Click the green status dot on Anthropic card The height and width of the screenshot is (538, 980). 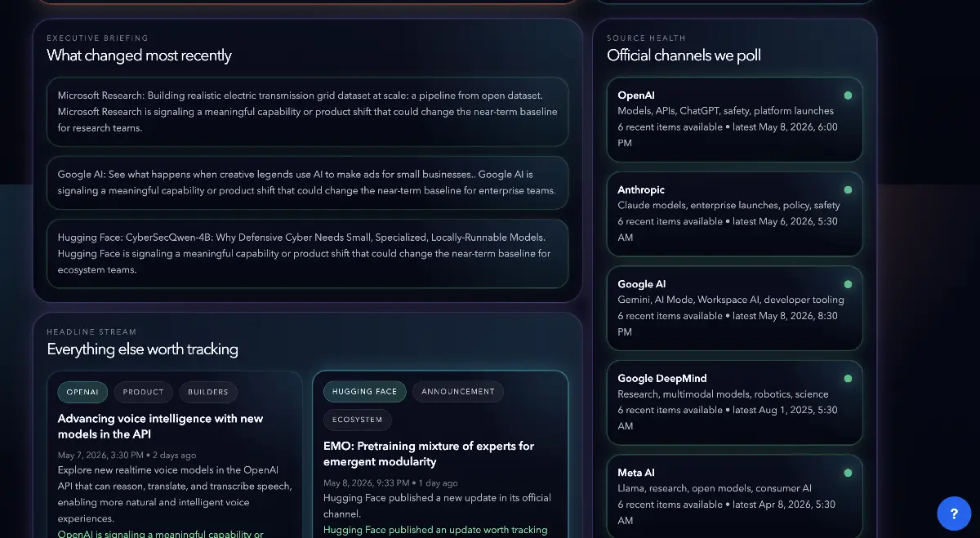848,189
